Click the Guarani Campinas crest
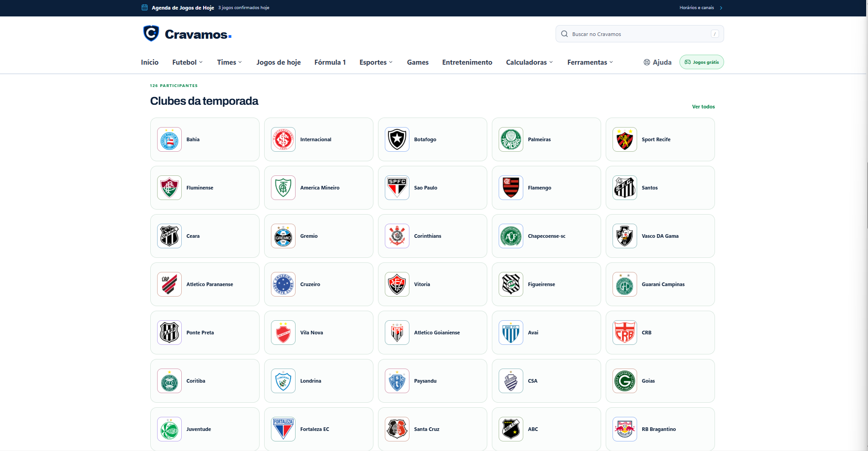The width and height of the screenshot is (868, 451). pos(625,284)
